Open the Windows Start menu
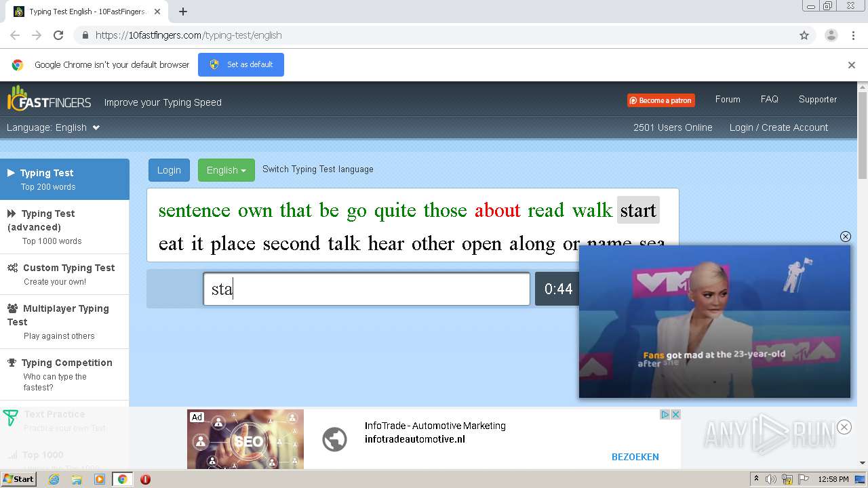Viewport: 868px width, 488px height. click(x=19, y=479)
